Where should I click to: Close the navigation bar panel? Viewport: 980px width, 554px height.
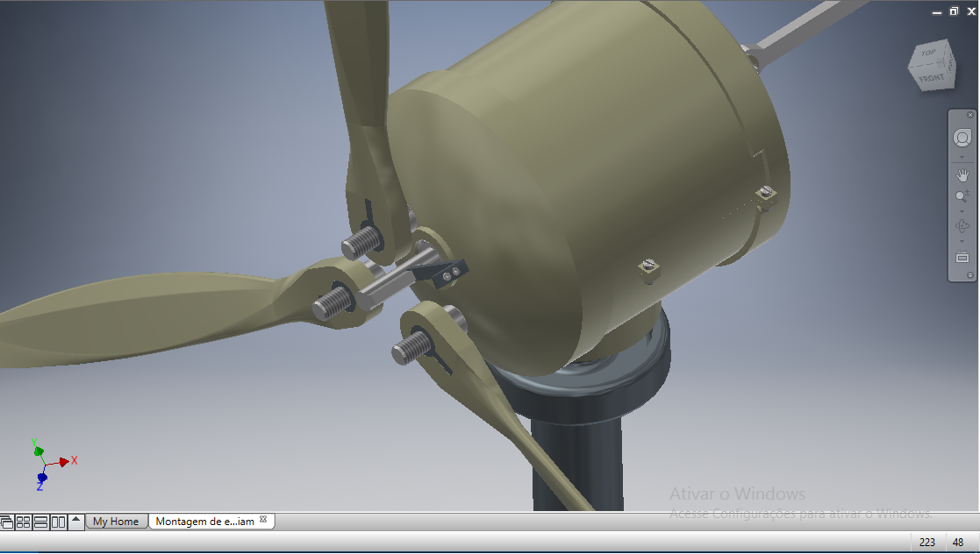click(970, 115)
